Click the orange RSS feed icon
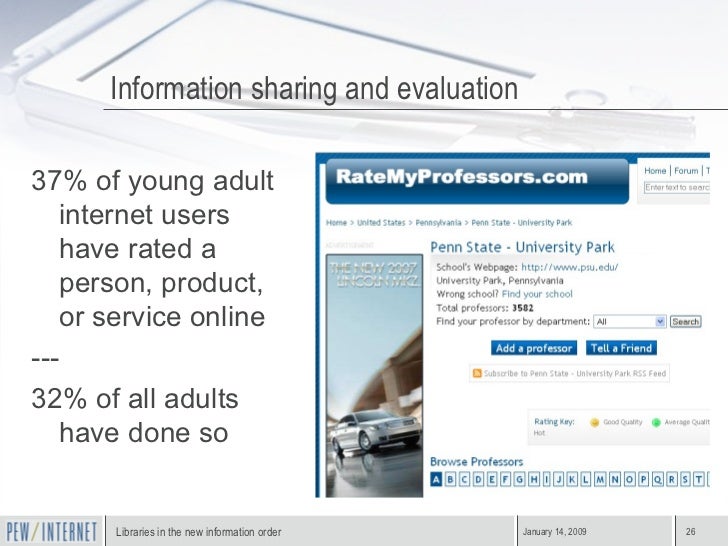Viewport: 728px width, 546px height. [477, 373]
